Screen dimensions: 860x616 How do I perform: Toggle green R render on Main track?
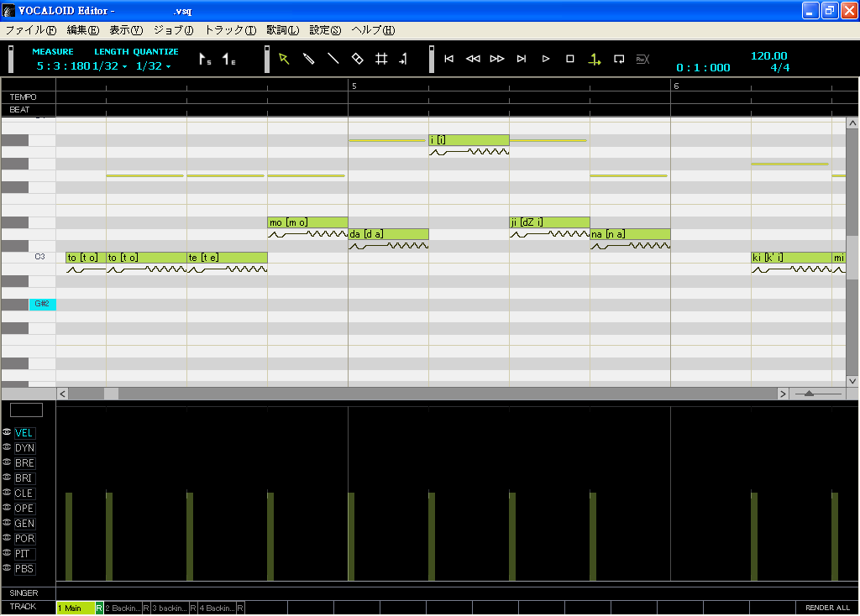(x=99, y=608)
